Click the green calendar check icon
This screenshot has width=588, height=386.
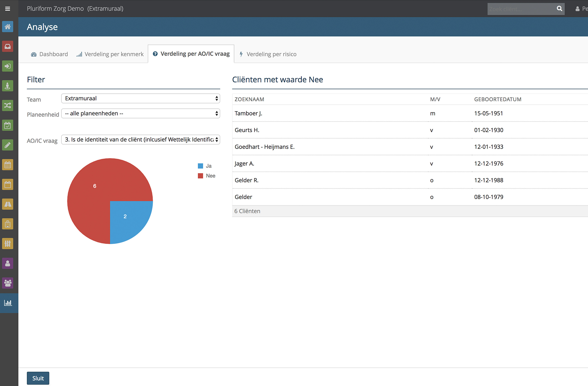(8, 125)
